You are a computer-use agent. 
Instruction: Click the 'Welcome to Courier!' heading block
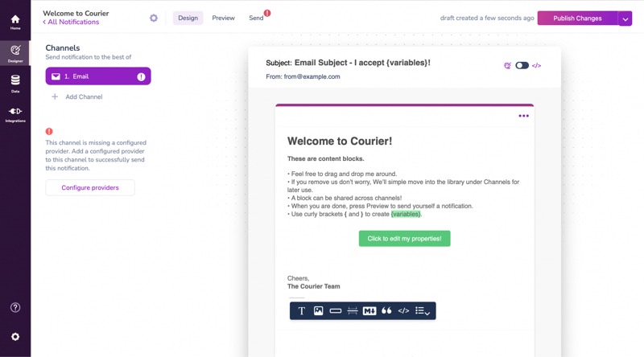pyautogui.click(x=340, y=142)
